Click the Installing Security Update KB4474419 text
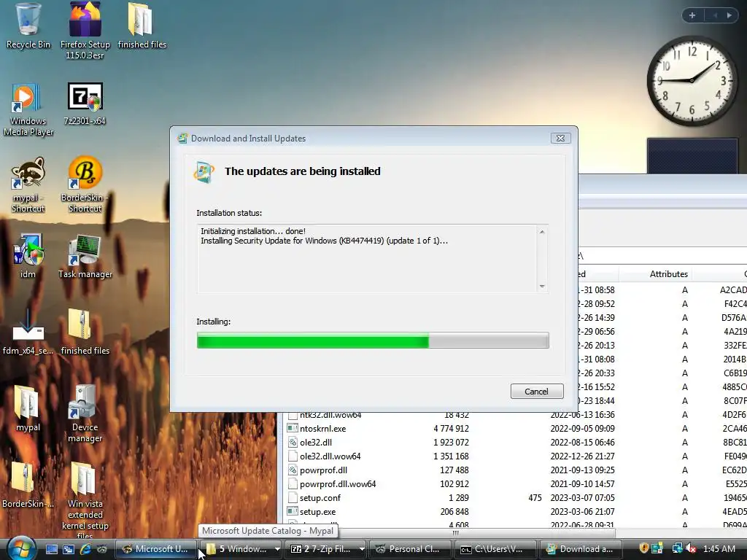Screen dimensions: 747x560 (324, 241)
